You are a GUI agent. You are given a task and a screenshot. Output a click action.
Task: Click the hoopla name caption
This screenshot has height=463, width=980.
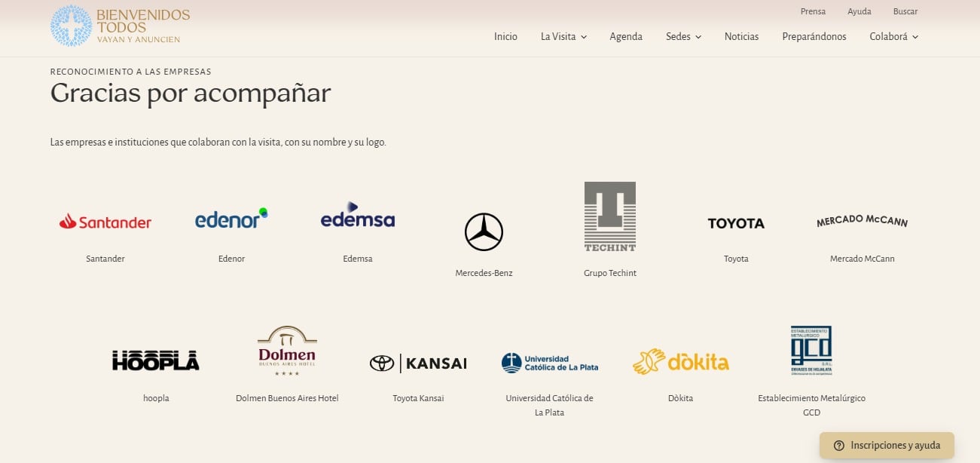coord(156,398)
